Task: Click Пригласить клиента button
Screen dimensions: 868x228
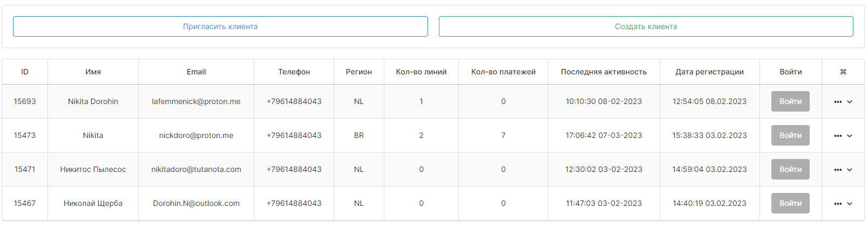Action: [220, 26]
